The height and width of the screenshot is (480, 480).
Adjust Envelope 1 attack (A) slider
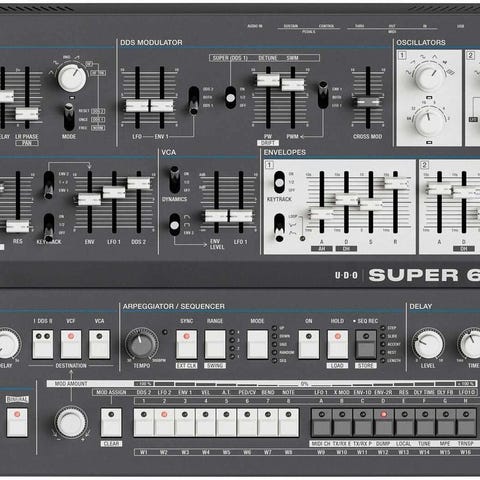point(322,213)
